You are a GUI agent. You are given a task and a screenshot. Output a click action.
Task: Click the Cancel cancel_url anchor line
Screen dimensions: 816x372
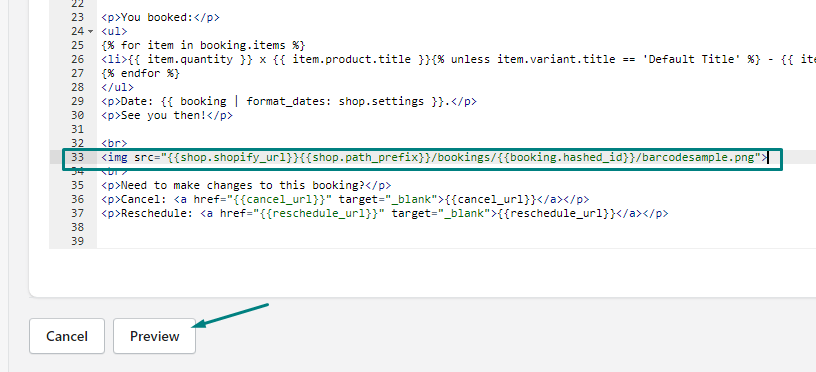(345, 199)
